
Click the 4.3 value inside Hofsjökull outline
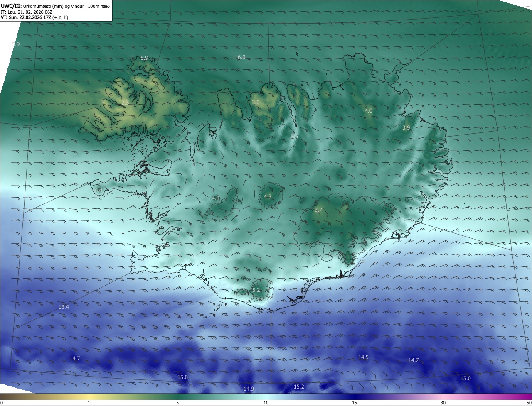click(x=268, y=196)
